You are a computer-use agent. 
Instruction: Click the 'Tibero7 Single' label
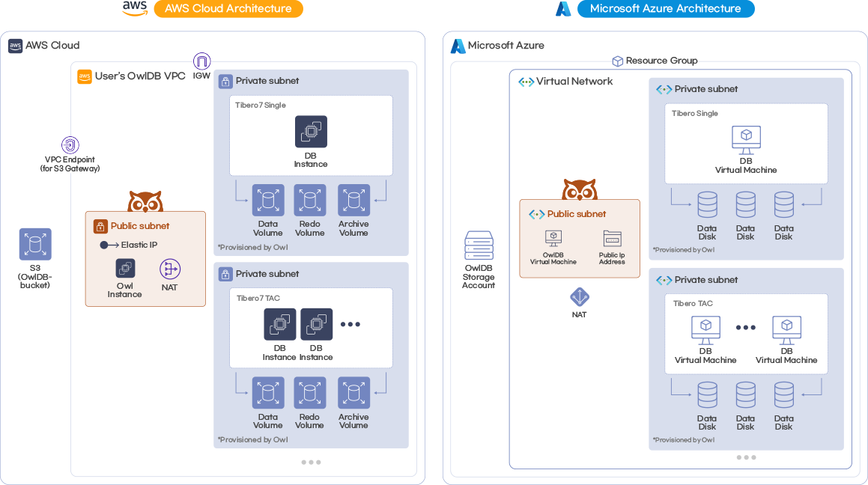tap(260, 105)
